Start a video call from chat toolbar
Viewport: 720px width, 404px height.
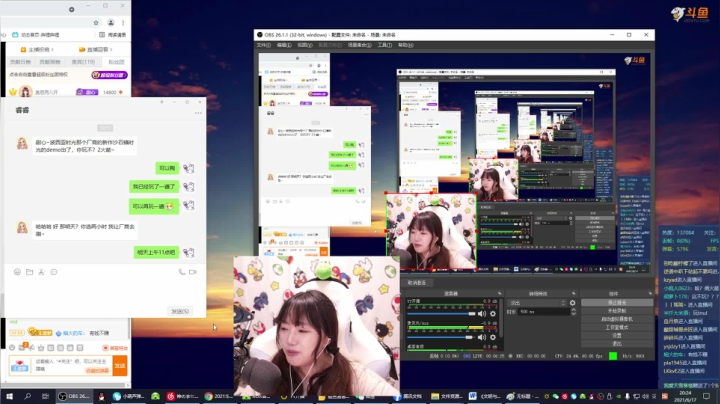click(x=193, y=272)
